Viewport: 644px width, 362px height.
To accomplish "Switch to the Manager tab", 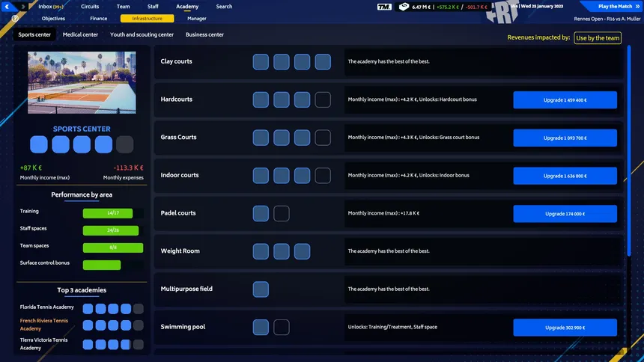I will point(197,19).
